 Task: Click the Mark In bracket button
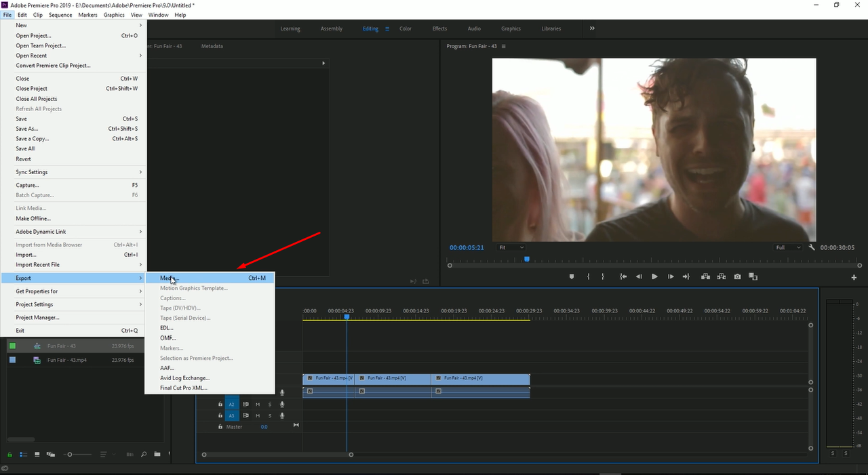click(588, 276)
